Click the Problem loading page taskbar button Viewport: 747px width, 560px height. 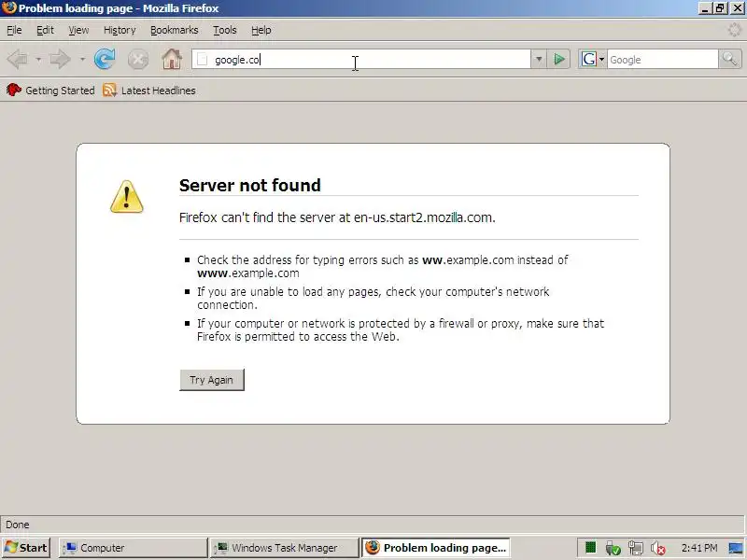(x=436, y=548)
